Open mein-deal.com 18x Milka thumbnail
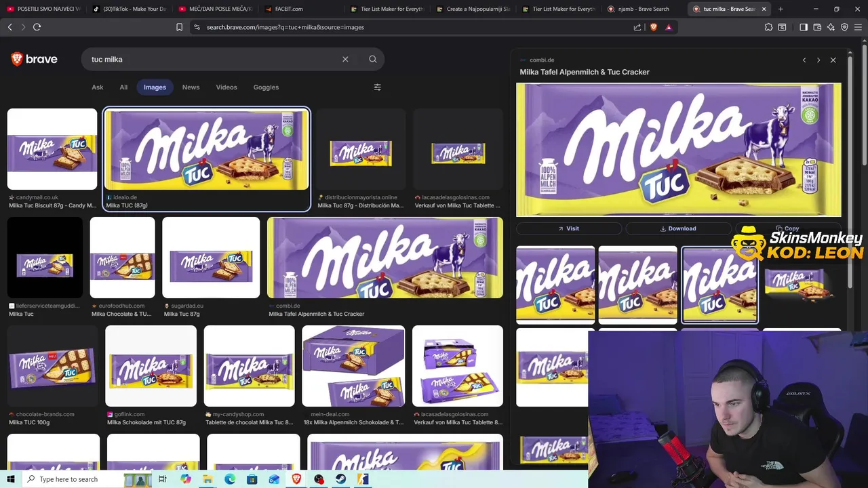Screen dimensions: 868x488 click(x=353, y=366)
